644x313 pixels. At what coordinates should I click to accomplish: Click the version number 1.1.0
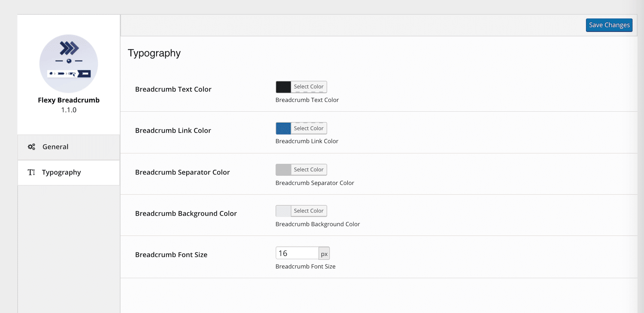coord(69,109)
